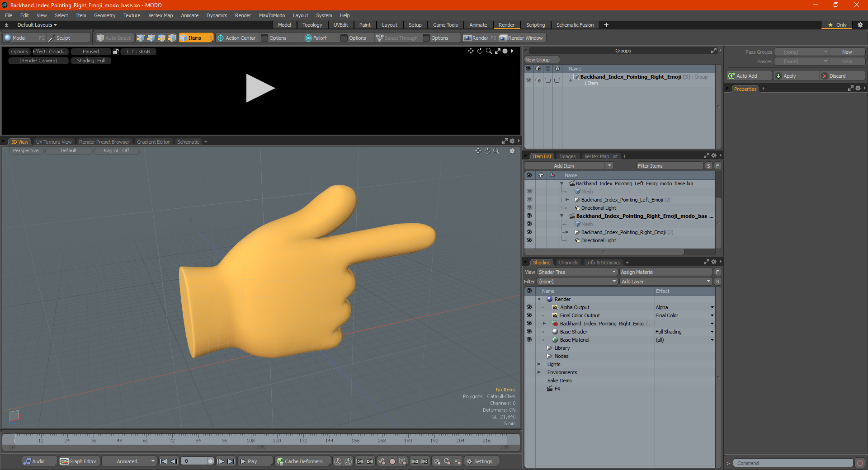Toggle the Only star button

pos(838,25)
